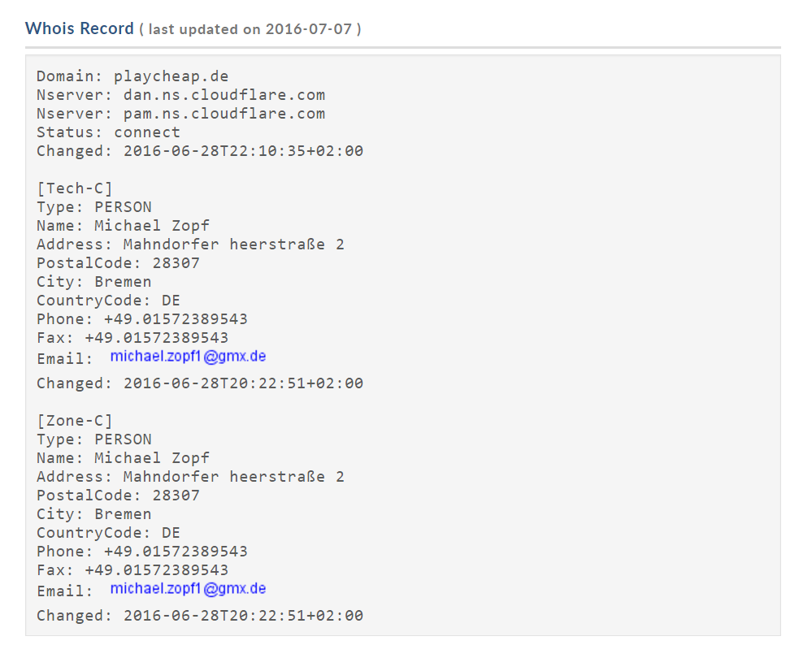Screen dimensions: 812x658
Task: Select the Domain: playcheap.de line
Action: (x=132, y=76)
